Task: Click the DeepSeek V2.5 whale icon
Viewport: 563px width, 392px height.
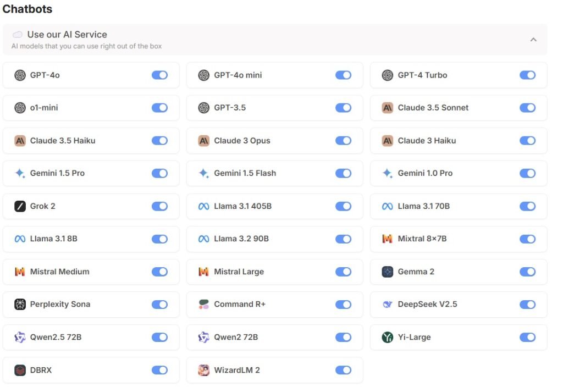Action: click(388, 305)
